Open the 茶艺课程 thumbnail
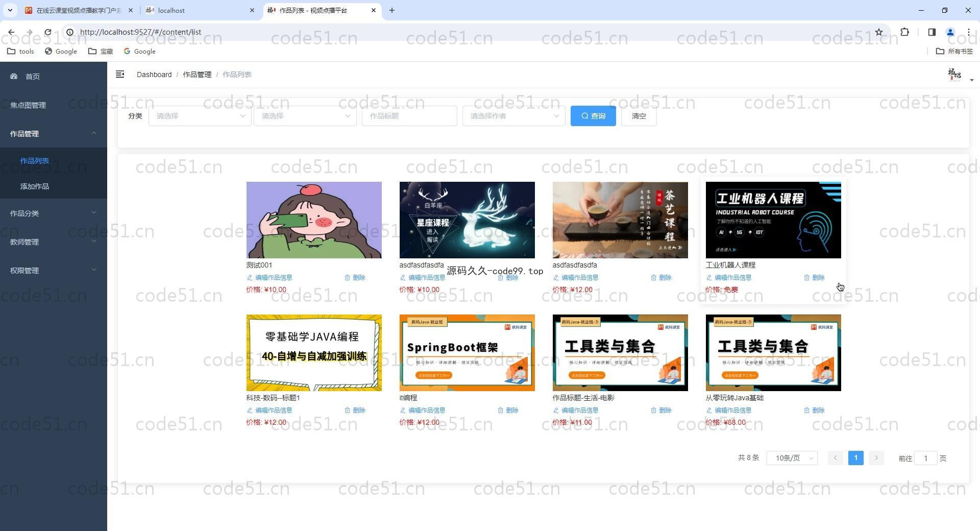 (620, 220)
